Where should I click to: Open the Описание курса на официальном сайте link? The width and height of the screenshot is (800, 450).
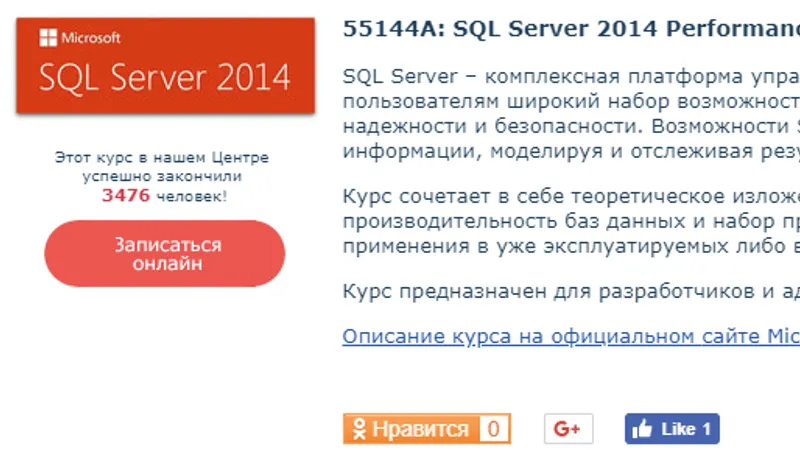tap(571, 336)
